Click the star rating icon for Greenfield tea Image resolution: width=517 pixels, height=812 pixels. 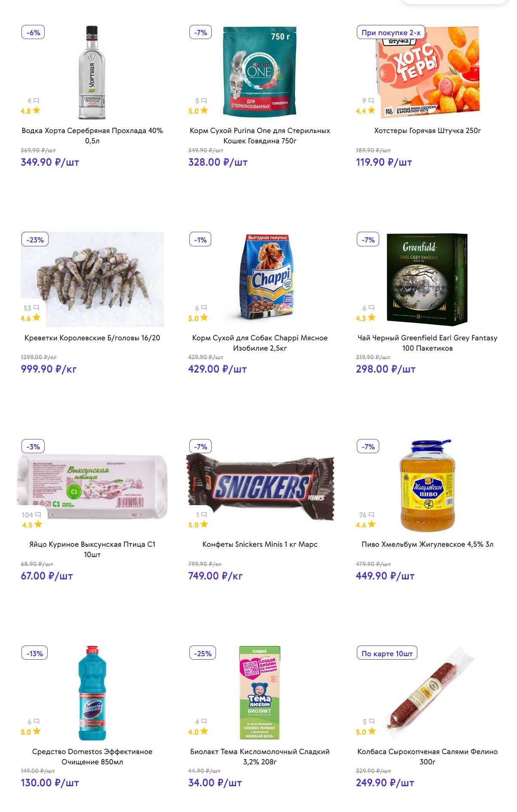(371, 318)
